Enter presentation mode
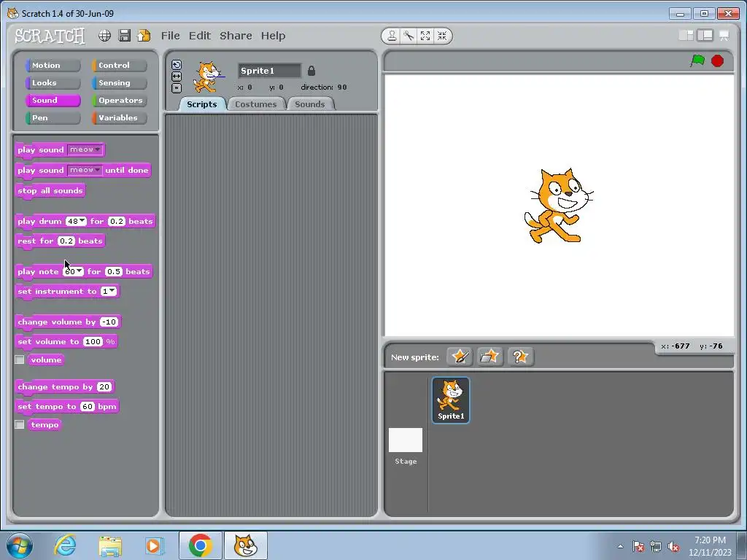Screen dimensions: 747x560 tap(724, 36)
